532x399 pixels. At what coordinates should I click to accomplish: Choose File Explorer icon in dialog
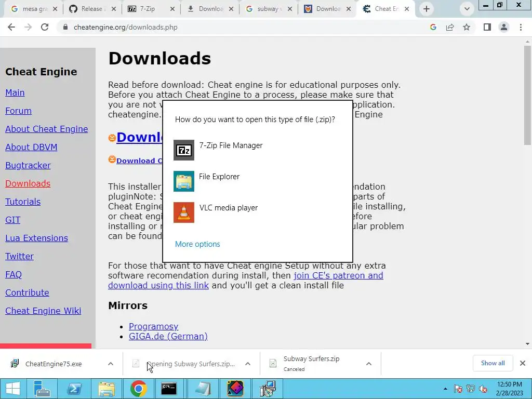pos(184,181)
